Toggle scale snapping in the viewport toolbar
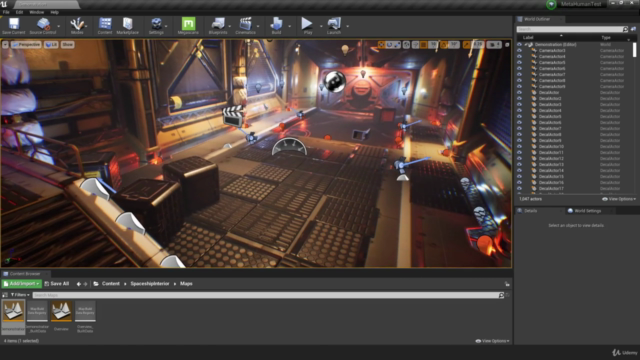The width and height of the screenshot is (640, 360). click(467, 44)
